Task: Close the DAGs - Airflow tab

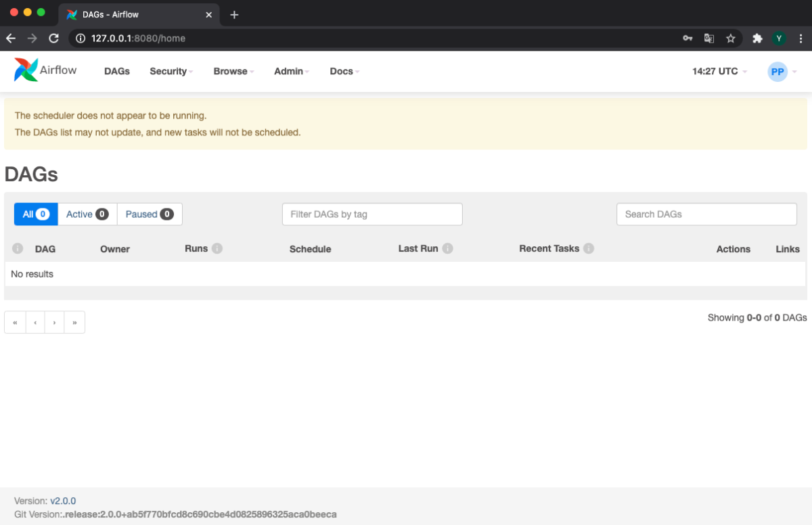Action: pos(209,14)
